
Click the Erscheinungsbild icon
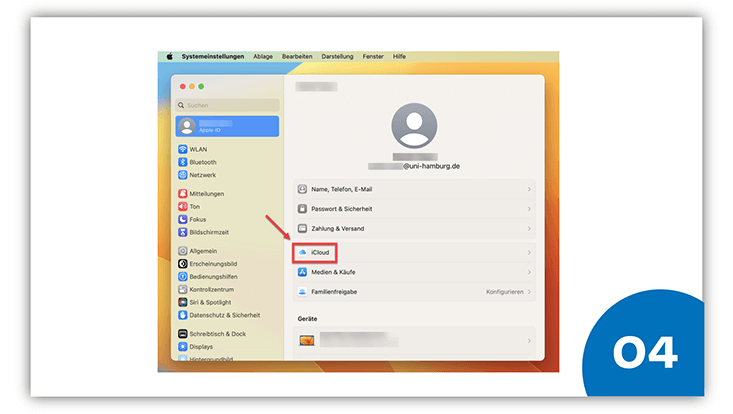183,264
